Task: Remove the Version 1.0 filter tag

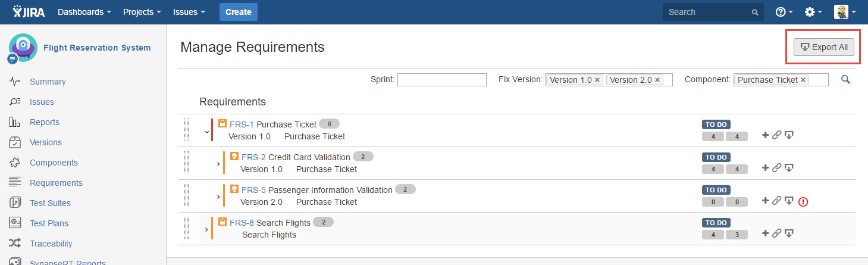Action: tap(597, 80)
